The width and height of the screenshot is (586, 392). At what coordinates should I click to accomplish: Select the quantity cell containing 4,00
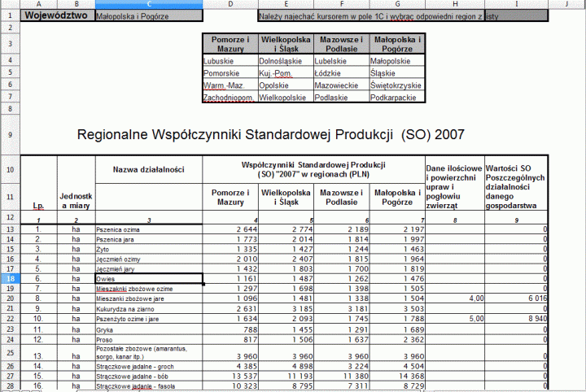(x=454, y=299)
